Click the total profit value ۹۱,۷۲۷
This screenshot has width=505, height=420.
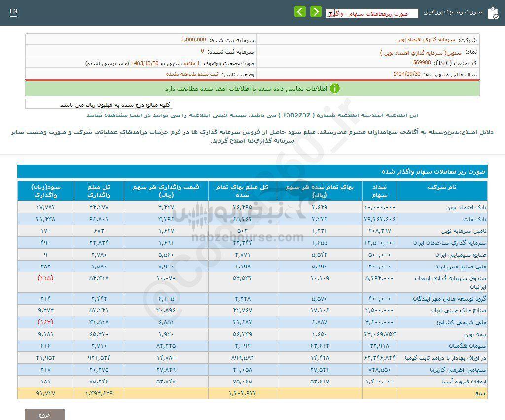[45, 393]
